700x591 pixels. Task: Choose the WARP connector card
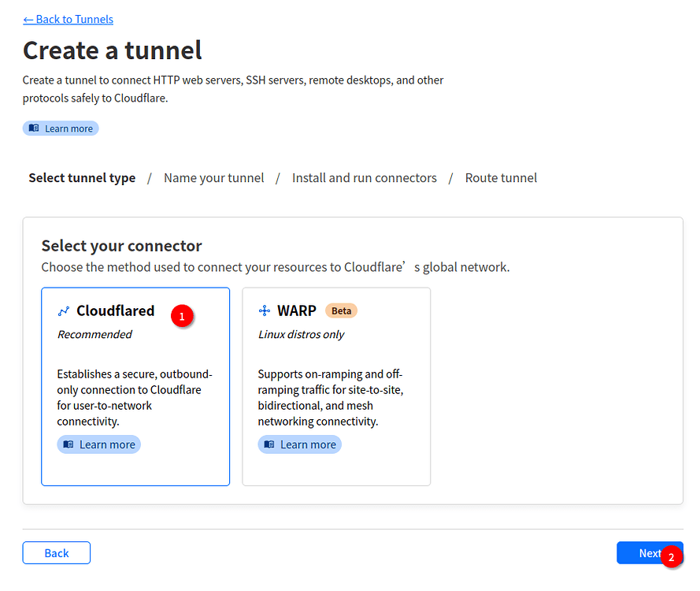coord(336,386)
